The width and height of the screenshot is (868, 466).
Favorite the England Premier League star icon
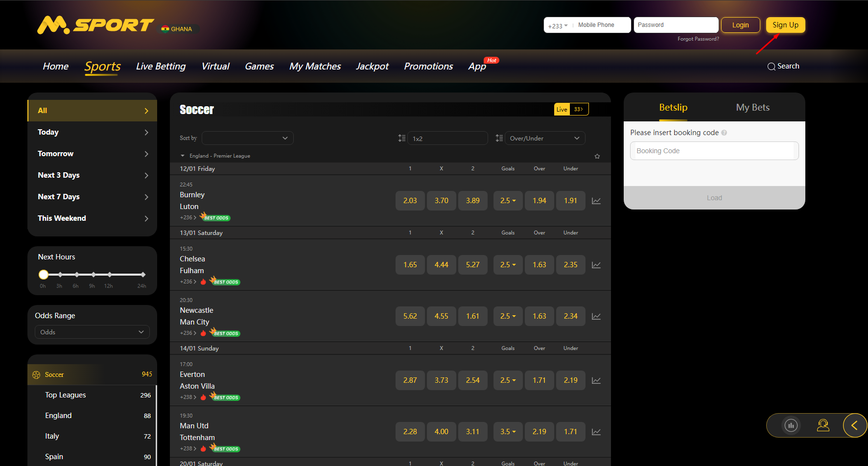[x=597, y=156]
